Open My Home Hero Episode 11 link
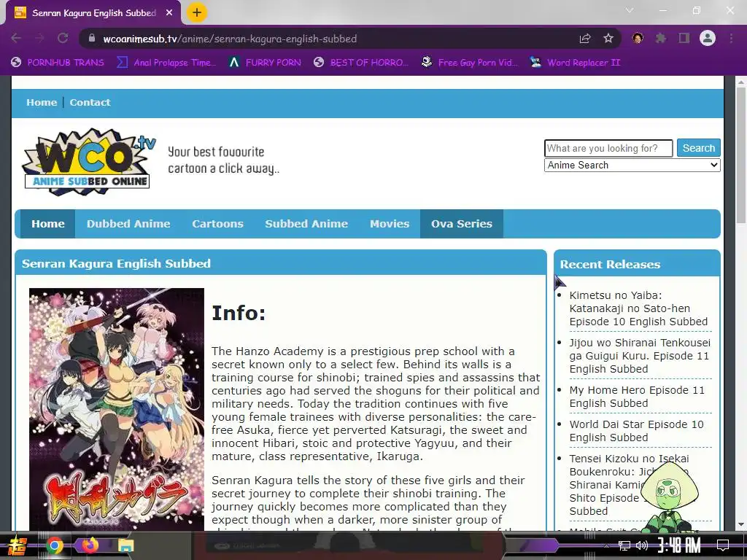 pos(637,397)
